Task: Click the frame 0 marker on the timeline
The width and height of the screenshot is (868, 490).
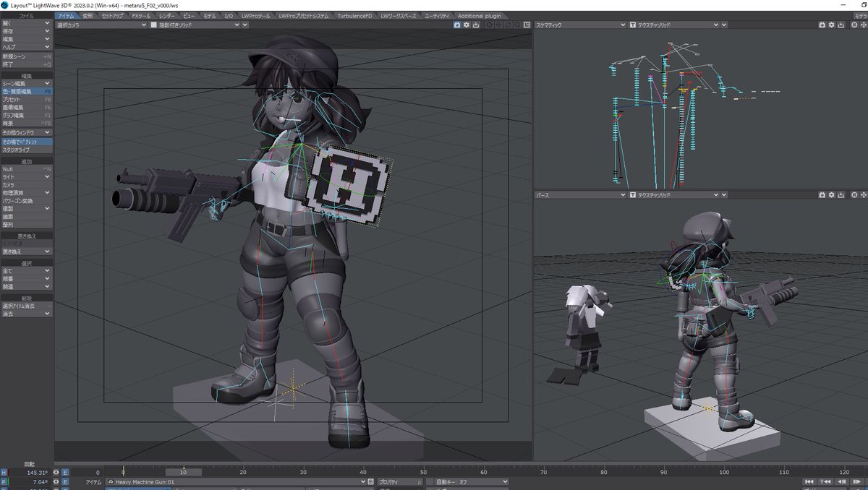Action: pos(123,473)
